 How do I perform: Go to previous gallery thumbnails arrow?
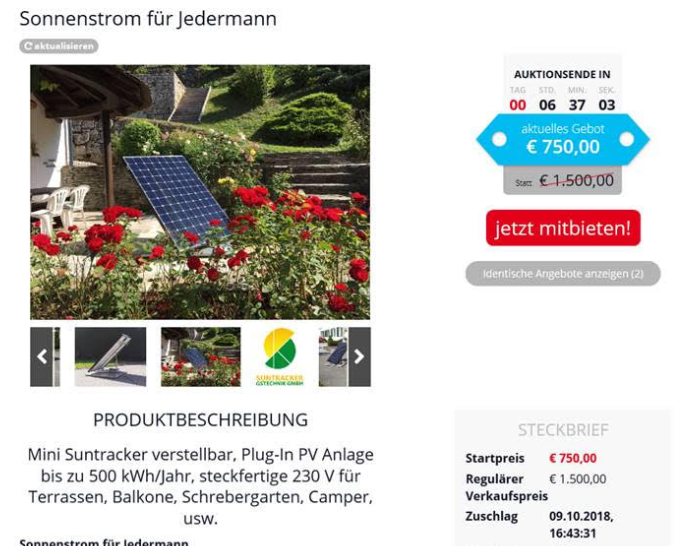click(41, 357)
